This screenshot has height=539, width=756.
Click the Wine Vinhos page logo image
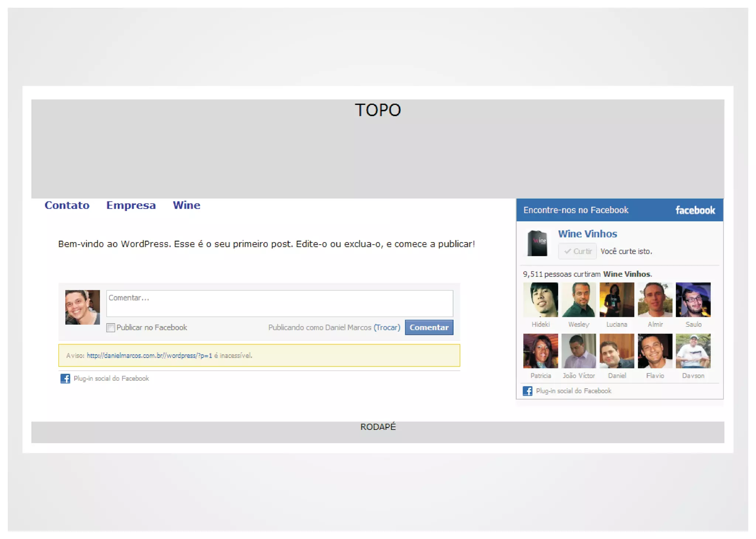[537, 243]
